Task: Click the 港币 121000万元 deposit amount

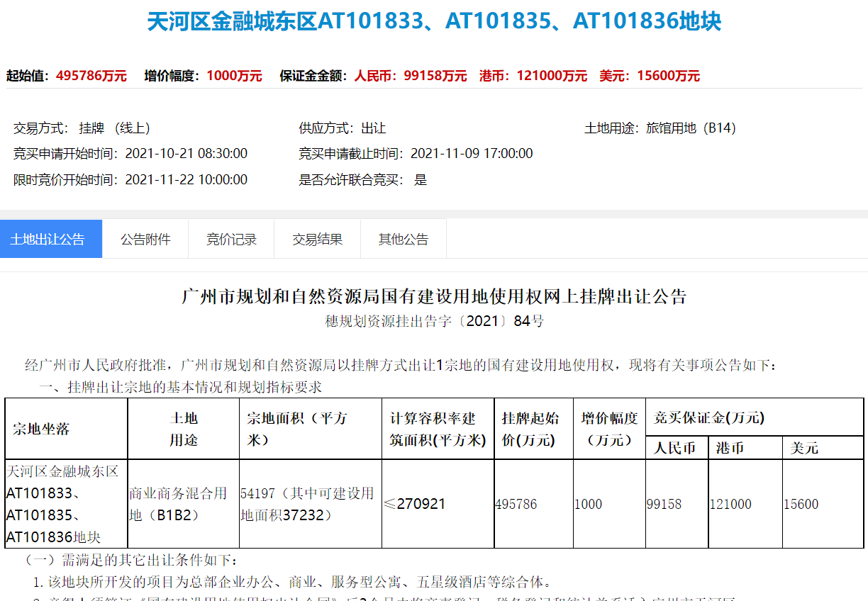Action: [533, 76]
